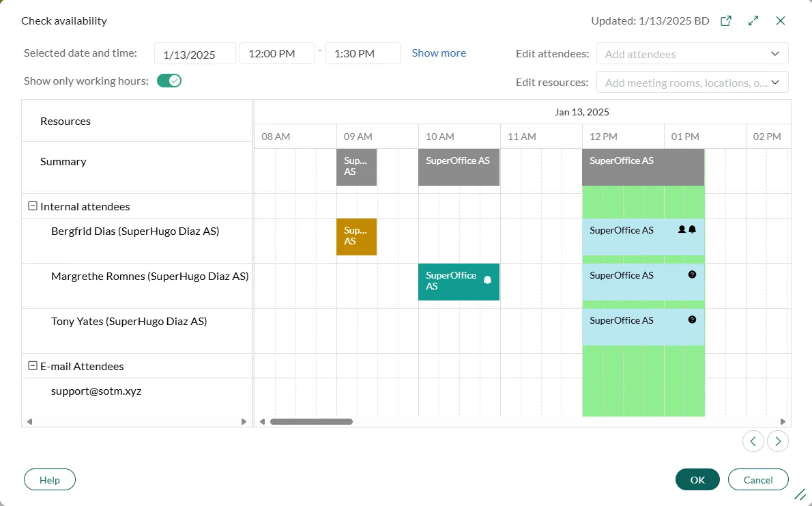Collapse the Internal attendees group
Viewport: 812px width, 506px height.
click(32, 206)
